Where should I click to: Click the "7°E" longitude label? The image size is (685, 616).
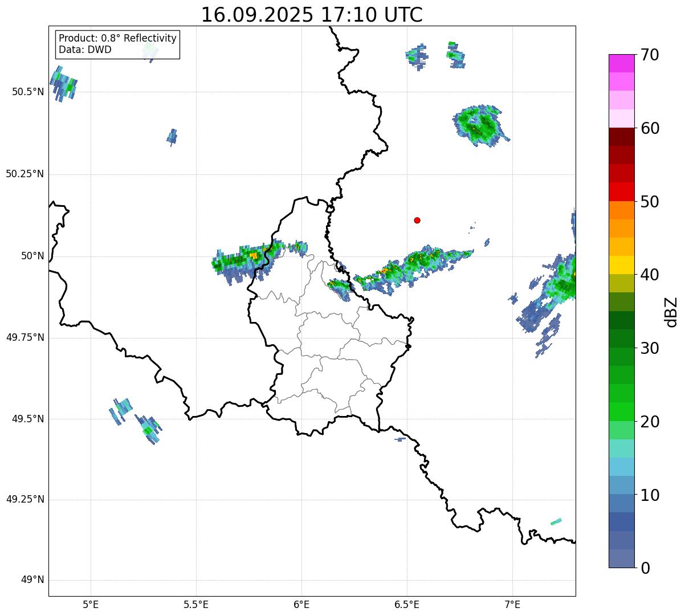pyautogui.click(x=512, y=604)
